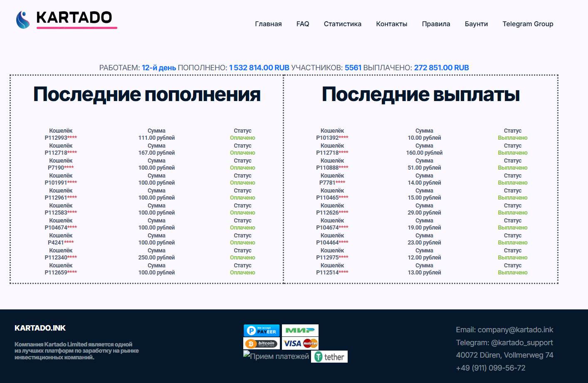The height and width of the screenshot is (383, 588).
Task: Click Выплачено status for P112514****
Action: click(513, 272)
